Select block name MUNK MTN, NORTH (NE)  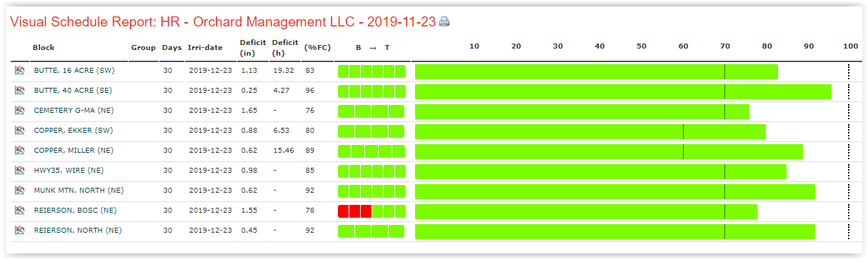[x=79, y=191]
